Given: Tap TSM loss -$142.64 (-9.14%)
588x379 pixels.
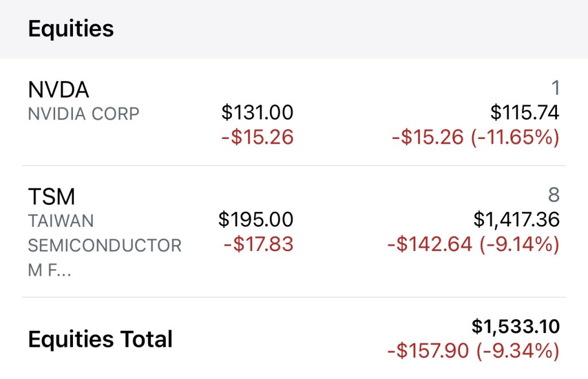Looking at the screenshot, I should pos(473,244).
